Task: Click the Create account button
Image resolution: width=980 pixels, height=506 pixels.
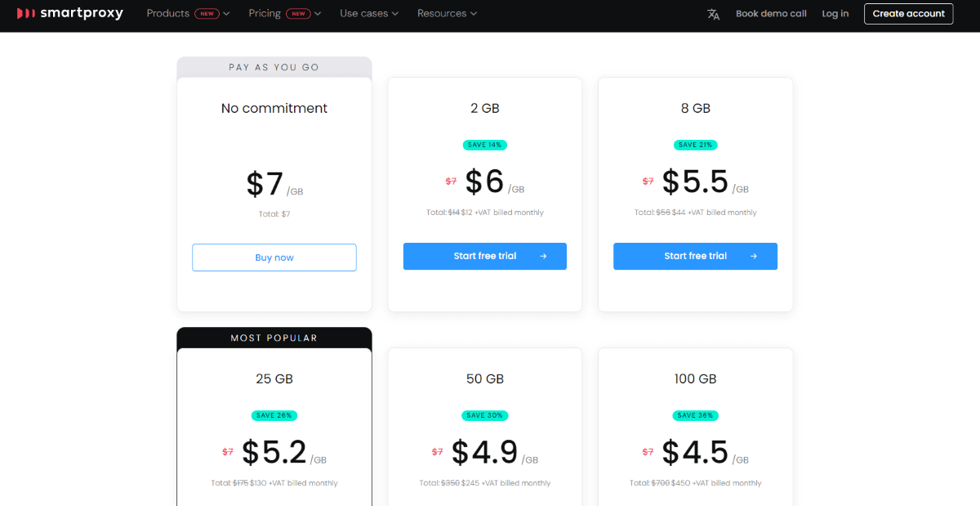Action: 908,13
